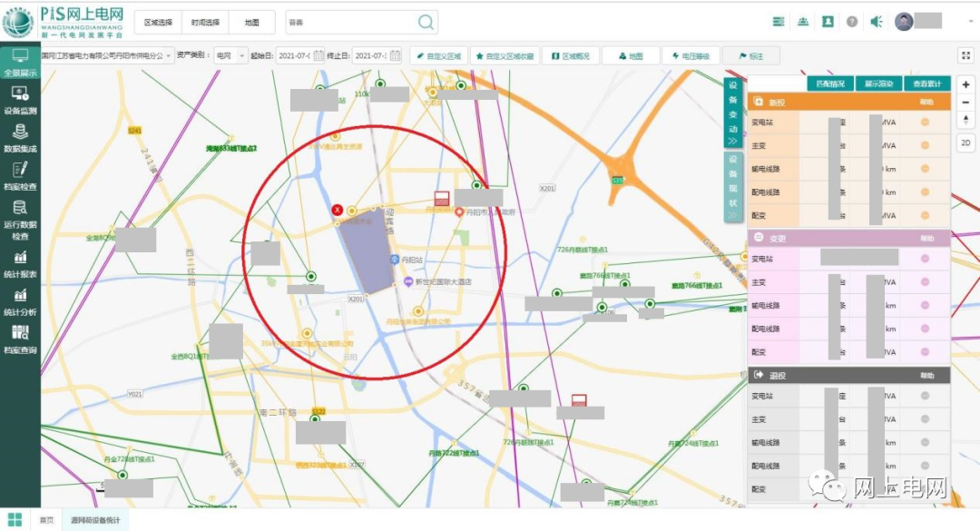This screenshot has height=531, width=980.
Task: Open 数据集成 data integration in sidebar
Action: 20,138
